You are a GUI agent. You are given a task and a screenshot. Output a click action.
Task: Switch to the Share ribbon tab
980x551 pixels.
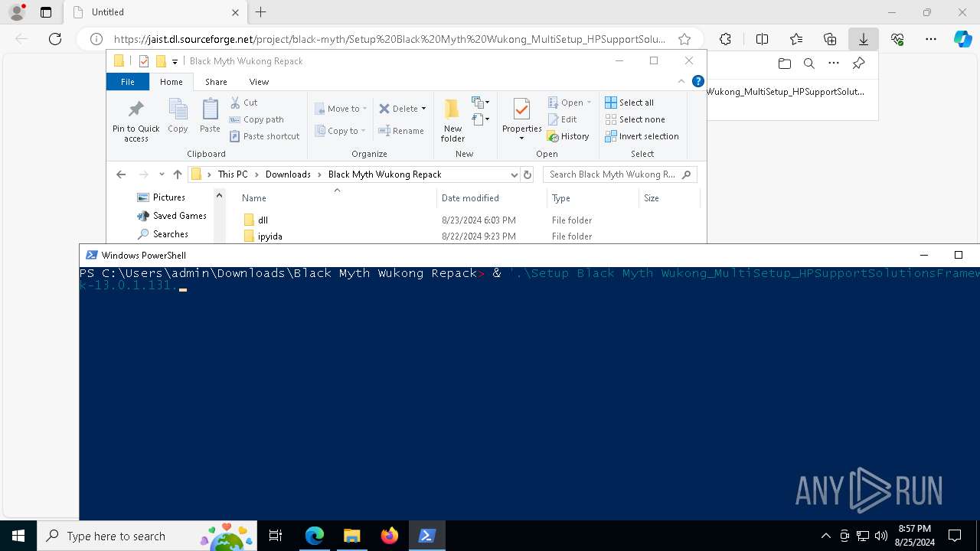pos(216,82)
